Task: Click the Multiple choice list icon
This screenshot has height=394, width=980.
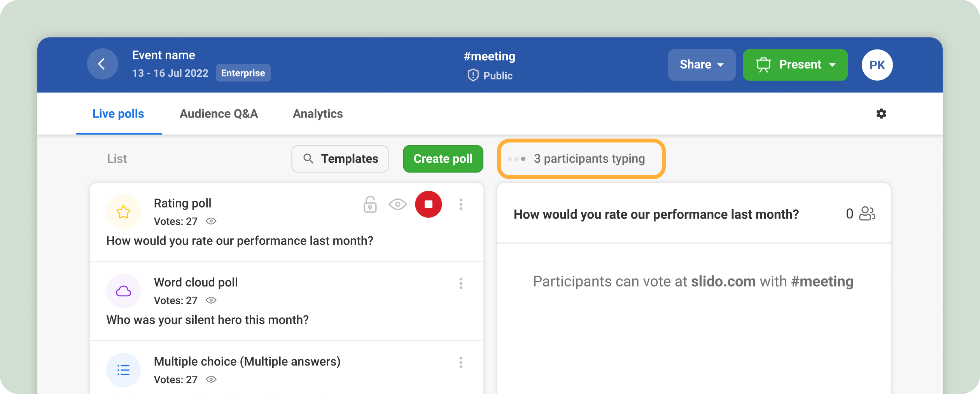Action: point(124,370)
